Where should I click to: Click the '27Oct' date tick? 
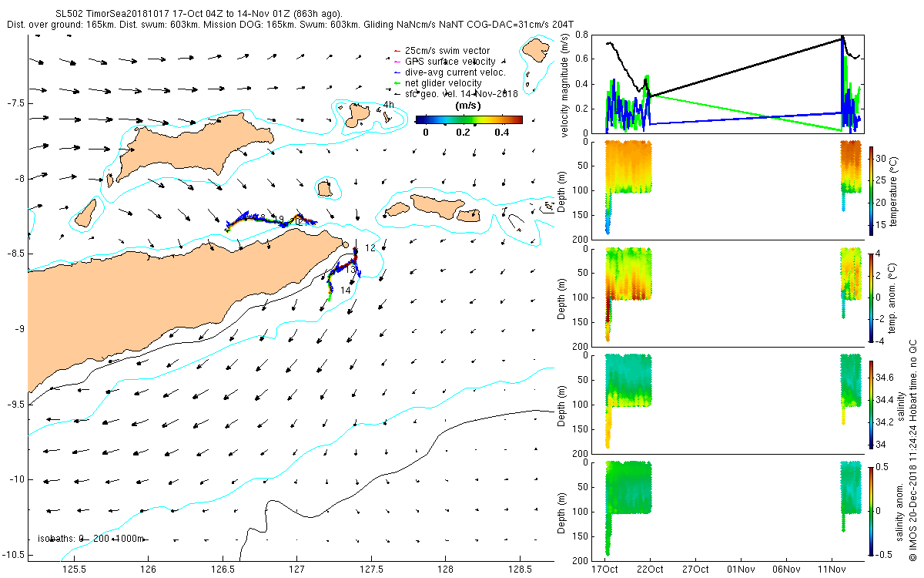(x=695, y=569)
